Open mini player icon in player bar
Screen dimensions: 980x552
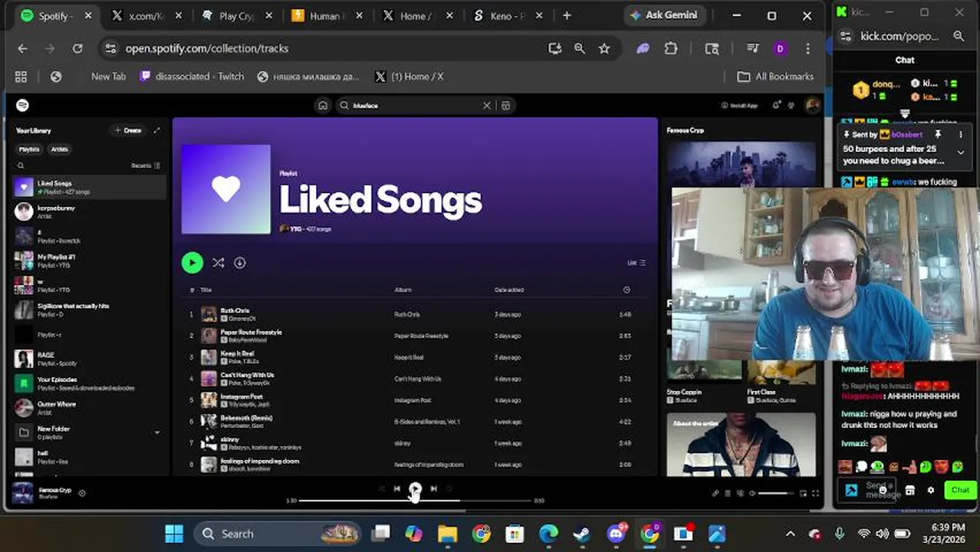(x=803, y=493)
